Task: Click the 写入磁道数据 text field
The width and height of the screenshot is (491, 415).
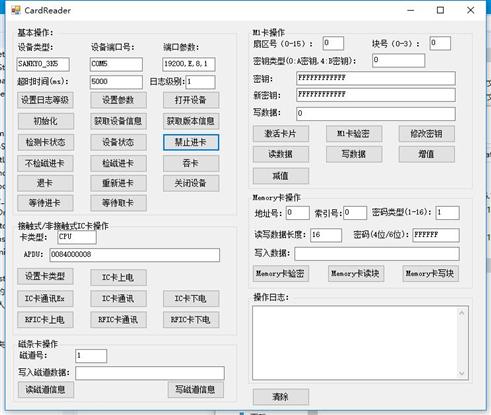Action: 150,373
